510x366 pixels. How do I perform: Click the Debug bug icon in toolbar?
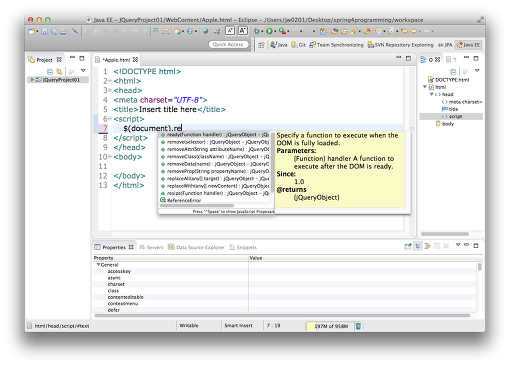(x=257, y=31)
